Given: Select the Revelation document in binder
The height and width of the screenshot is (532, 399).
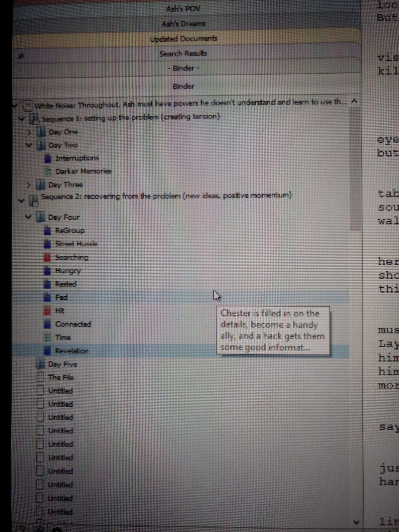Looking at the screenshot, I should point(71,351).
